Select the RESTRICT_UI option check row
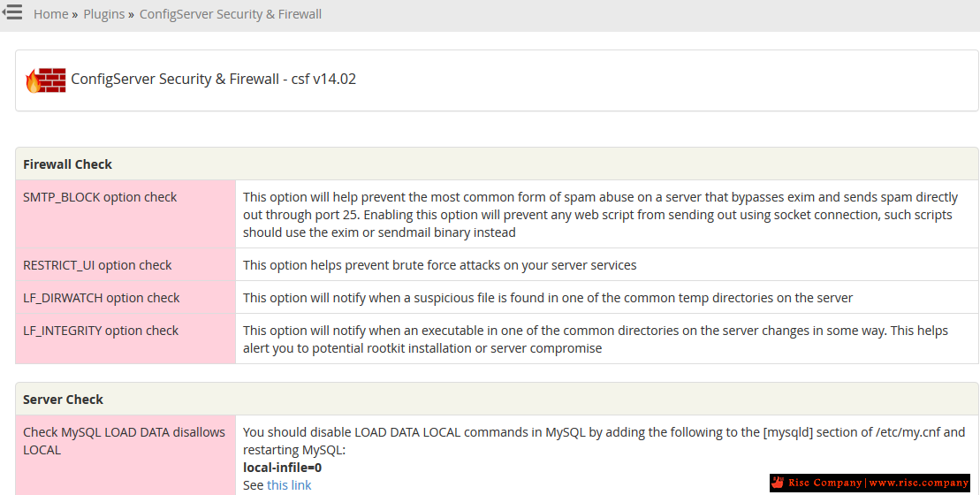The width and height of the screenshot is (980, 495). (x=497, y=265)
